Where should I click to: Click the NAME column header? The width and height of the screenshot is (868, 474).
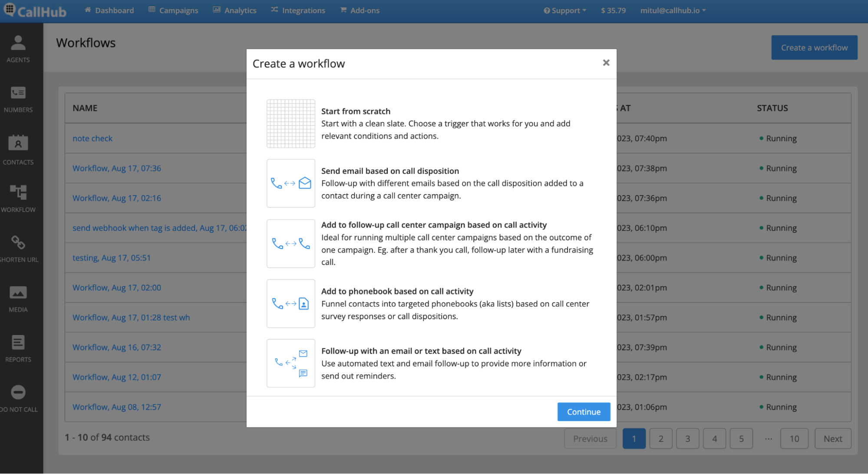[85, 108]
